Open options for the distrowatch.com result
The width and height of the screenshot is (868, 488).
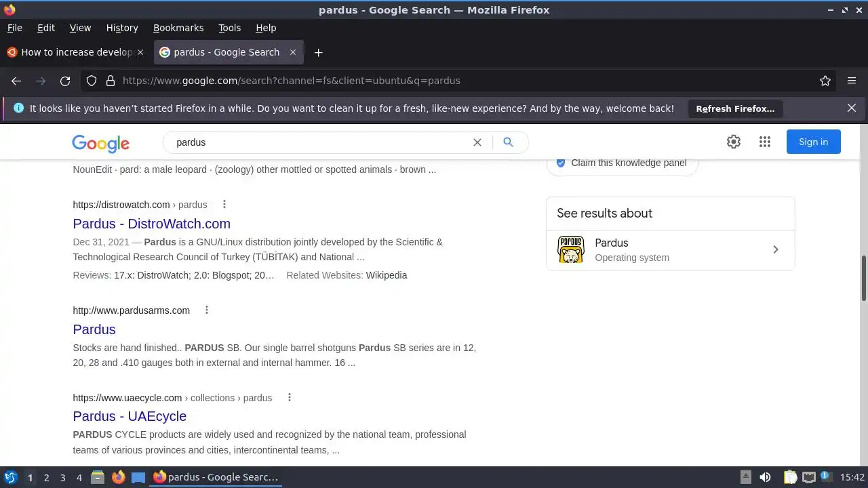(x=224, y=205)
